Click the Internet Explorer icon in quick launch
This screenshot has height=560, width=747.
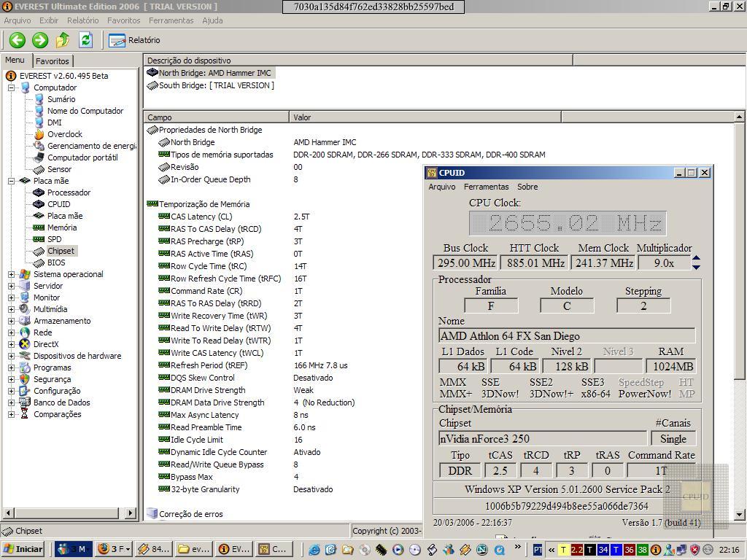(x=314, y=550)
